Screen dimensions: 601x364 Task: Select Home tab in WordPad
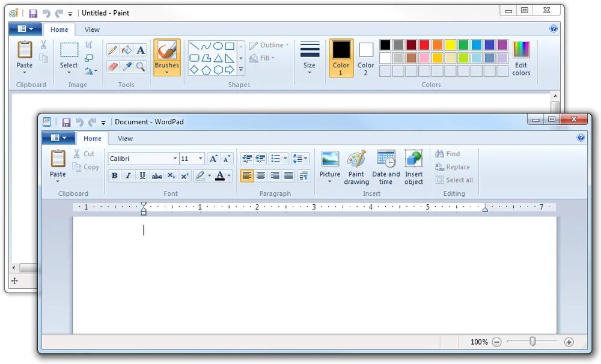[x=93, y=139]
